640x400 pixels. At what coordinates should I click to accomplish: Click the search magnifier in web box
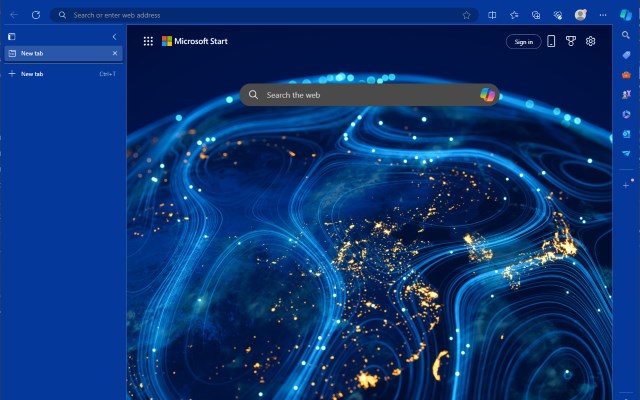253,95
